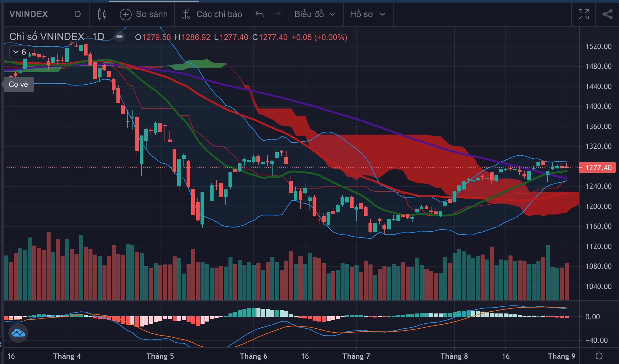Open the Cọ vẽ drawing tools panel
Viewport: 619px width, 364px height.
[x=18, y=84]
